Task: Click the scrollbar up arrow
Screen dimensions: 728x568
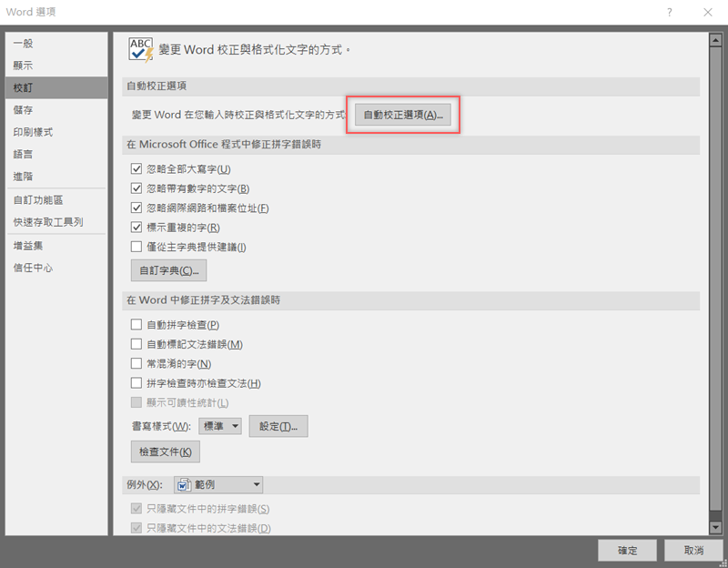Action: click(x=714, y=40)
